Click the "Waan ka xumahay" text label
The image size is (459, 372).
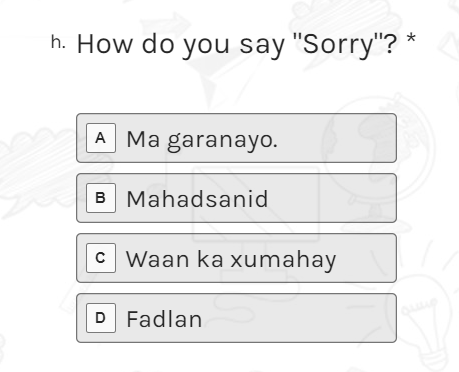coord(231,260)
